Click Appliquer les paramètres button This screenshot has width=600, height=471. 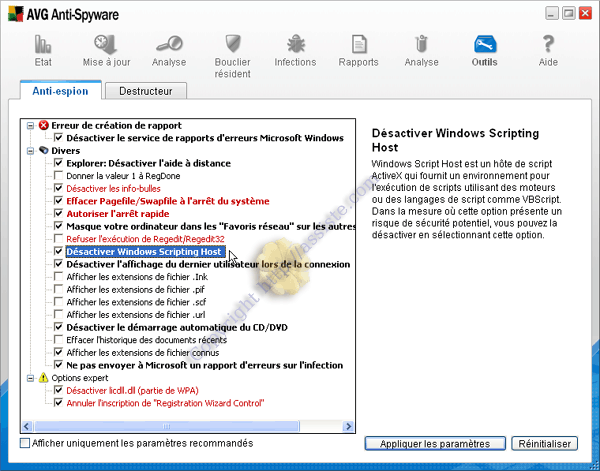(435, 444)
